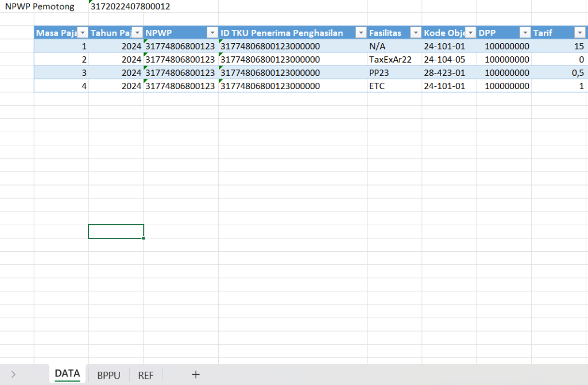The width and height of the screenshot is (588, 385).
Task: Click the sheet tab scroll right arrow
Action: pyautogui.click(x=13, y=375)
